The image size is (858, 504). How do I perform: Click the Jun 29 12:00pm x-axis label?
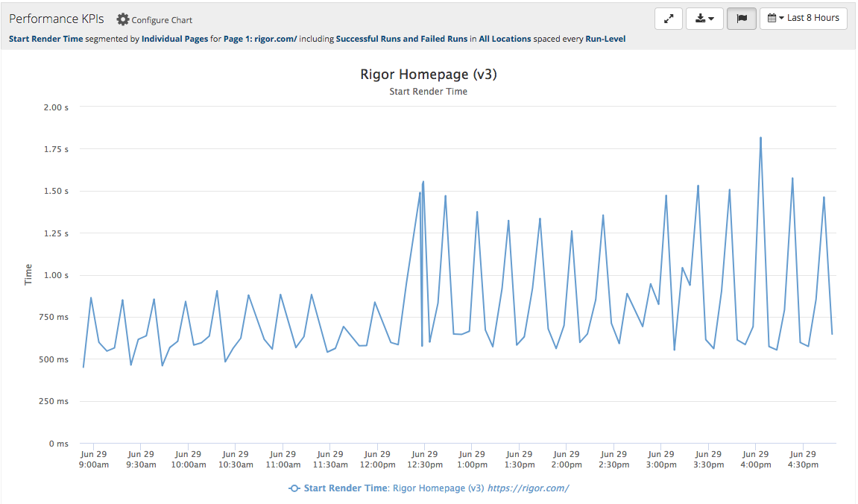[377, 459]
